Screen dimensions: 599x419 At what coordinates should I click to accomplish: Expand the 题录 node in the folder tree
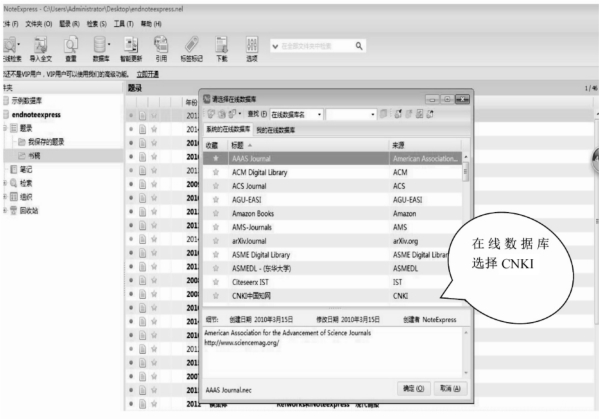[x=5, y=128]
